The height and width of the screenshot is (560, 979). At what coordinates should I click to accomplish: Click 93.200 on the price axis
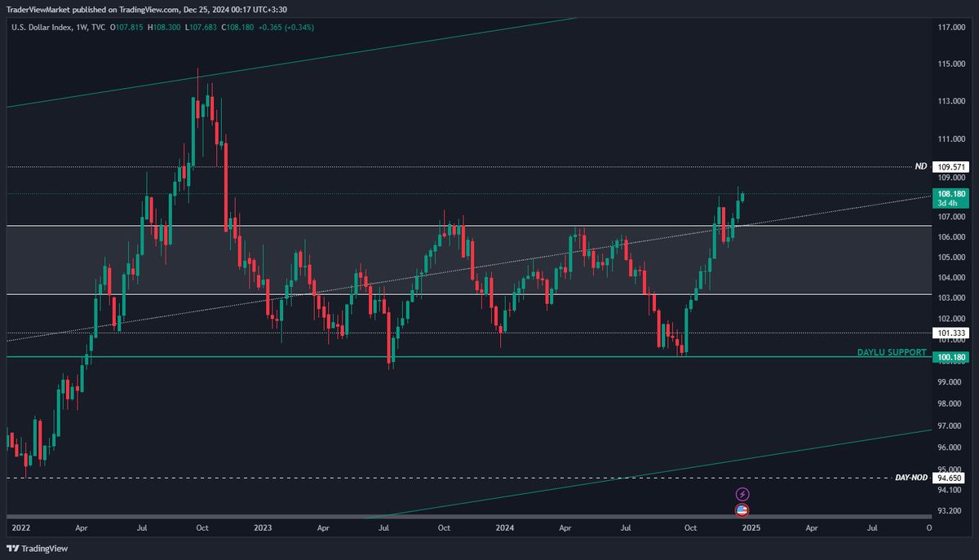coord(951,511)
